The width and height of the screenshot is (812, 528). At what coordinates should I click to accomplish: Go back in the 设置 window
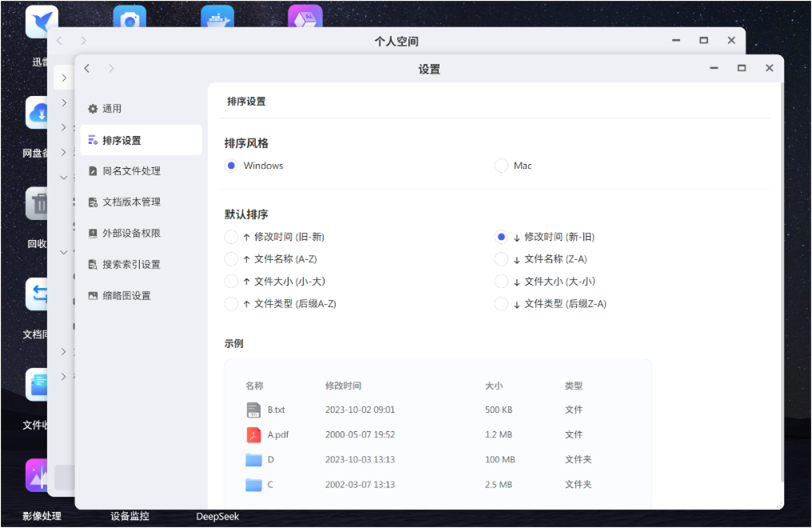pos(87,68)
